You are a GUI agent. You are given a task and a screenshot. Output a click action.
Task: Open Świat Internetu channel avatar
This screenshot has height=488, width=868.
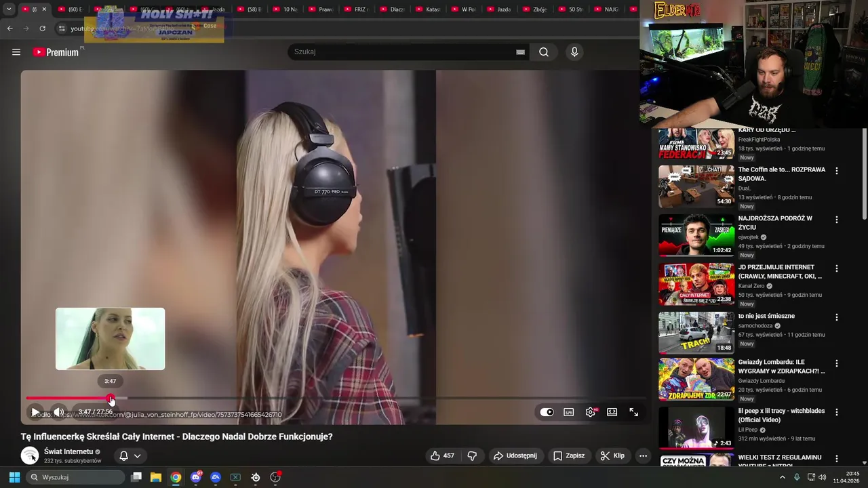[x=30, y=456]
